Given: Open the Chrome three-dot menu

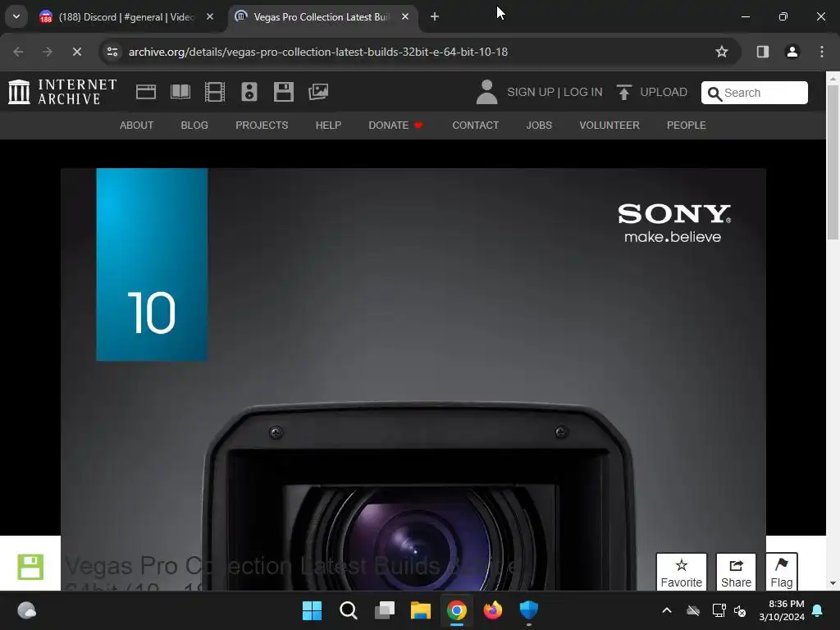Looking at the screenshot, I should pyautogui.click(x=822, y=52).
